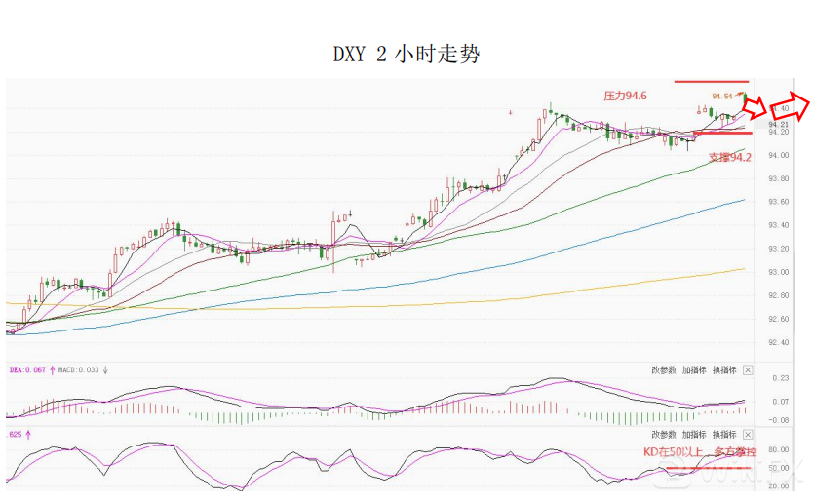Select 加指标 in the KD panel
The height and width of the screenshot is (504, 814).
coord(693,434)
